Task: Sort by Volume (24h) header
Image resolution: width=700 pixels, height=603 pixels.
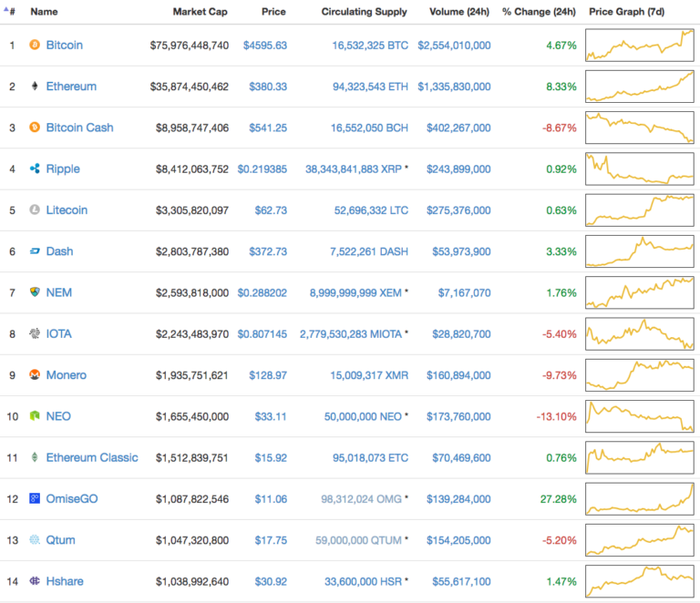Action: click(x=459, y=12)
